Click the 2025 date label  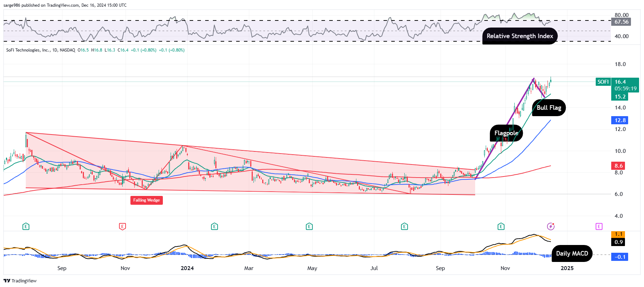567,268
